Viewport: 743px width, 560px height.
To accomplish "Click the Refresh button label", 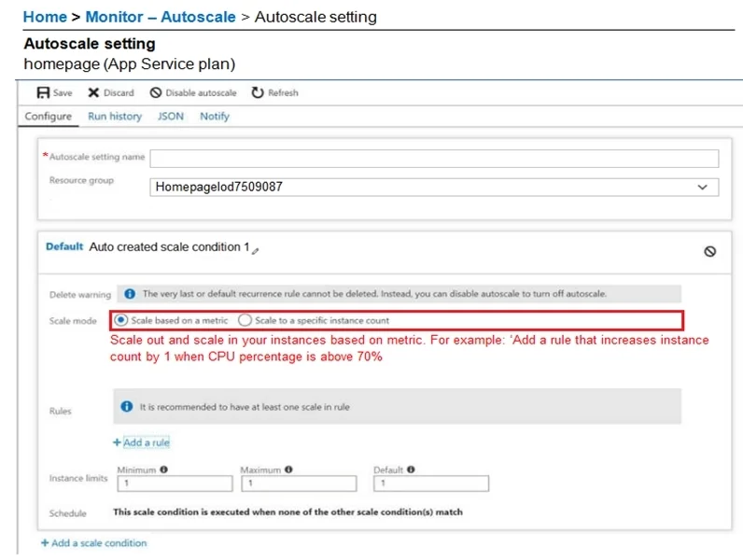I will click(283, 92).
